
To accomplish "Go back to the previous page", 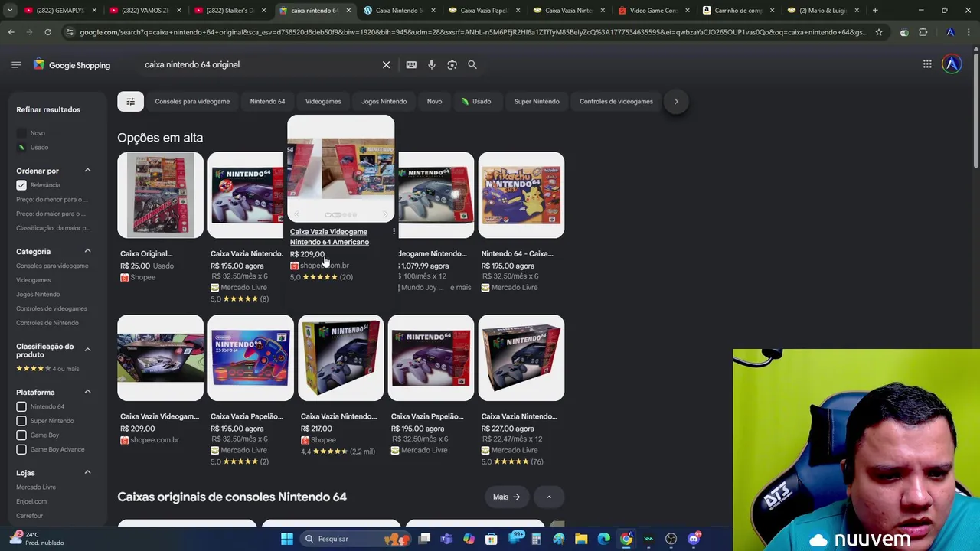I will click(x=11, y=32).
